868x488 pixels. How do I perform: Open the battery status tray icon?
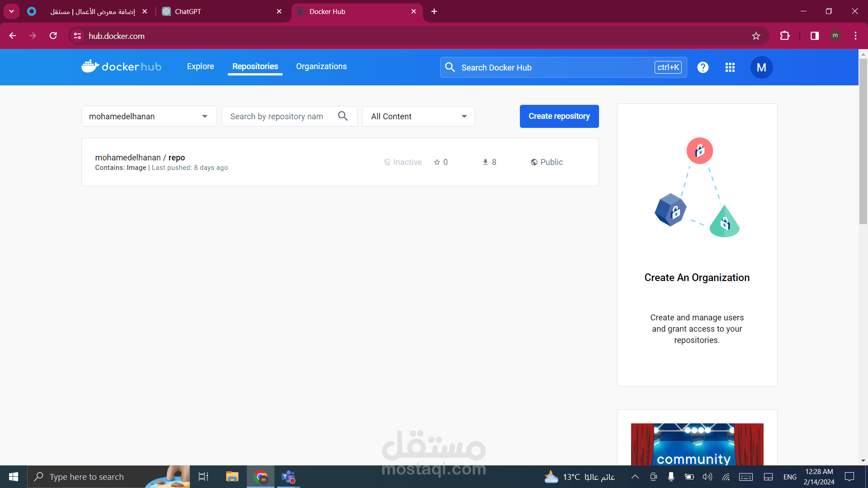(689, 477)
